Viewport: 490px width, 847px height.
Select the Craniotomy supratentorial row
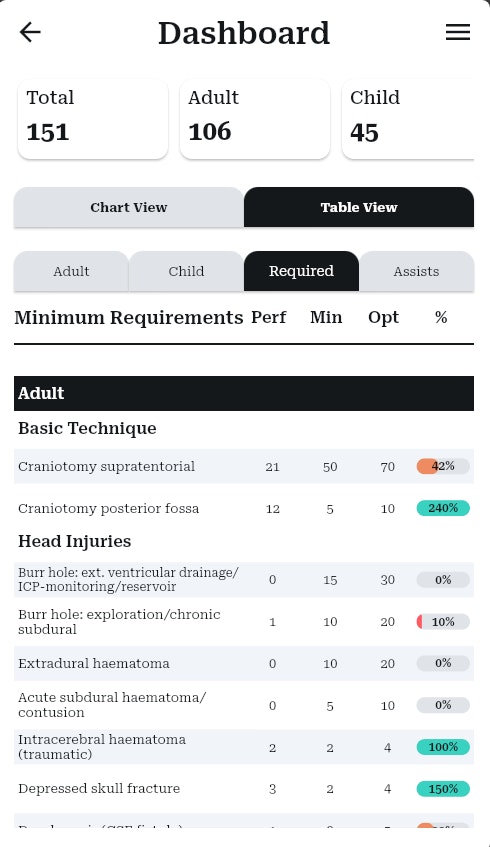[x=244, y=466]
